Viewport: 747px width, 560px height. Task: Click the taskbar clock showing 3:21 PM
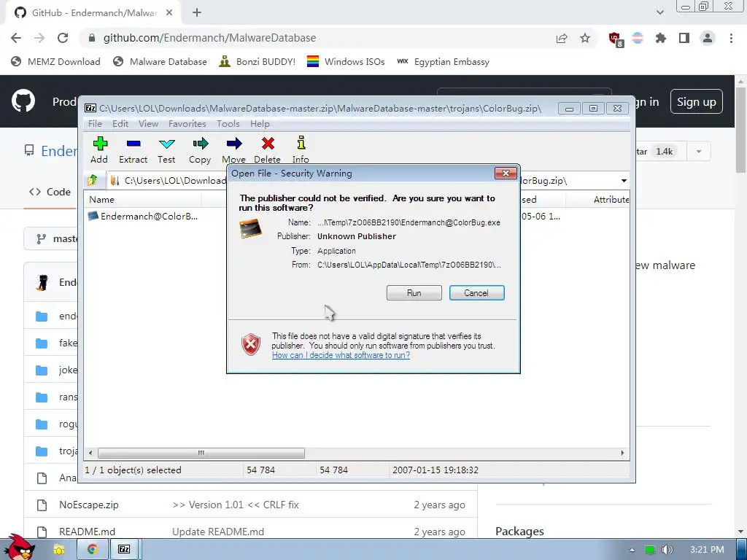[707, 550]
